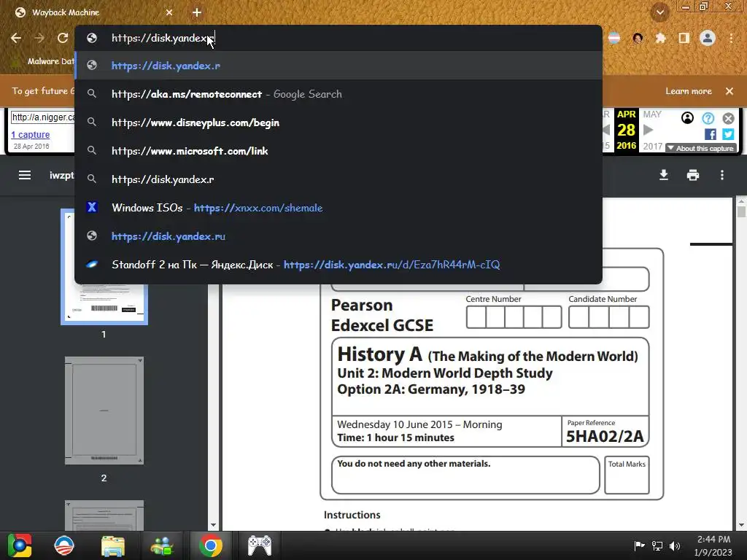The image size is (747, 560).
Task: Click in the address bar text field
Action: [338, 38]
